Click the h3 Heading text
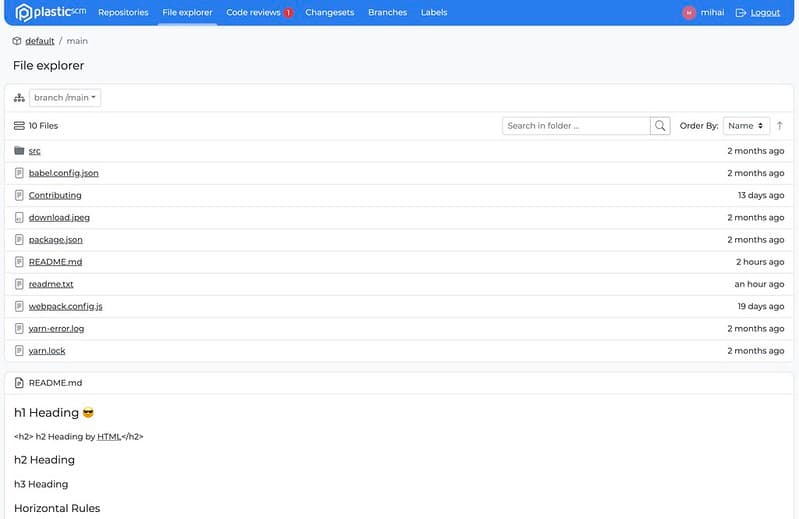799x519 pixels. tap(41, 484)
